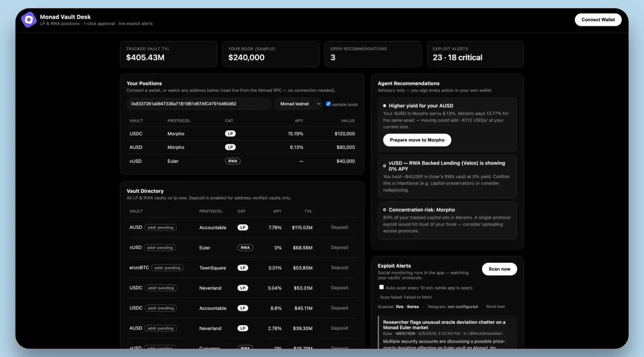Click LP badge in USDC Neverland row
Viewport: 644px width, 357px height.
point(243,288)
